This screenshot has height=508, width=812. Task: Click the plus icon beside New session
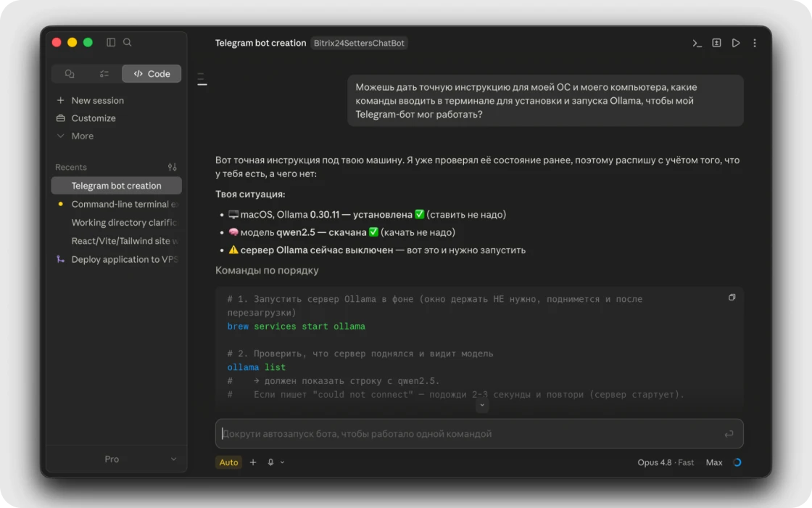click(x=61, y=101)
